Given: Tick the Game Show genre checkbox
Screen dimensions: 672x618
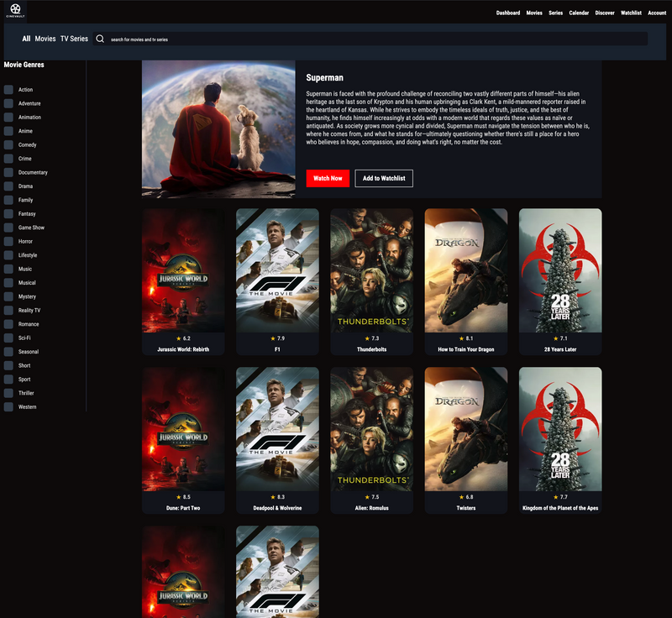Looking at the screenshot, I should coord(8,228).
